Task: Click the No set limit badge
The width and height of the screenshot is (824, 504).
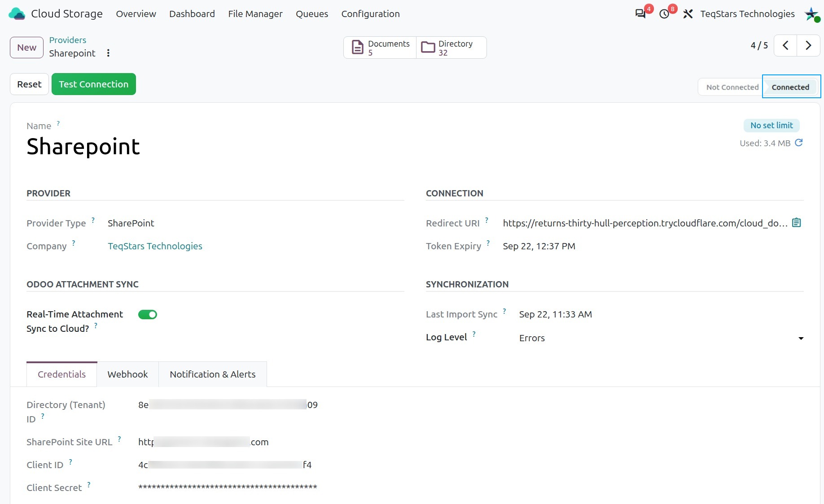Action: 771,126
